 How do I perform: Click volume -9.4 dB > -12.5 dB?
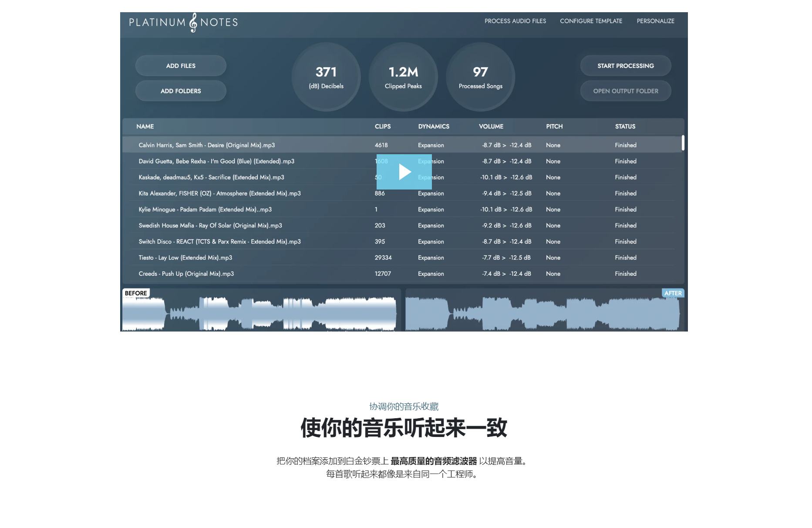coord(506,193)
